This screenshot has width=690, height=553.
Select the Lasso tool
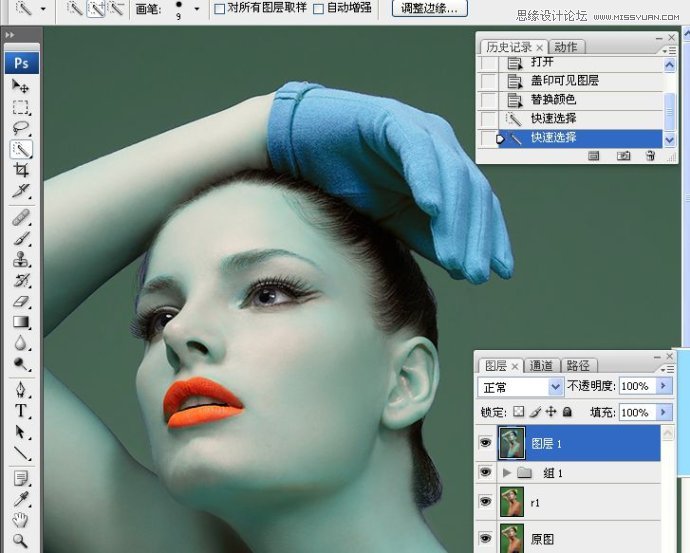click(x=21, y=128)
